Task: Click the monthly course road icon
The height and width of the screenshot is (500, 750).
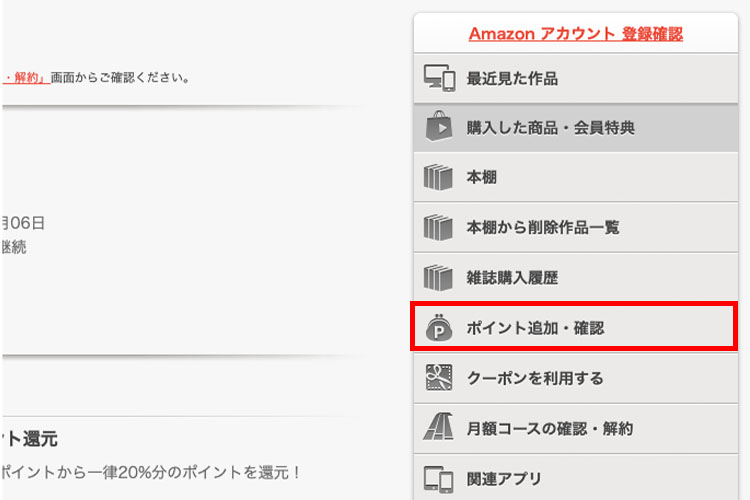Action: pyautogui.click(x=440, y=428)
